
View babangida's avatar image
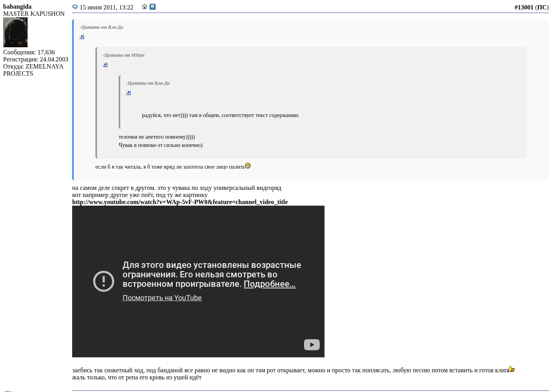click(15, 32)
